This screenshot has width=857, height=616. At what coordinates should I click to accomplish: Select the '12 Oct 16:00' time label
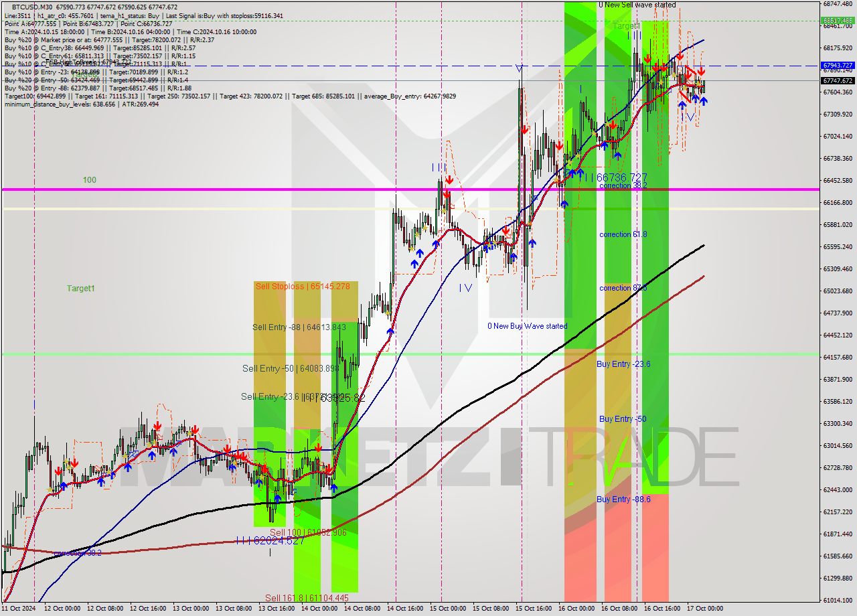click(148, 609)
